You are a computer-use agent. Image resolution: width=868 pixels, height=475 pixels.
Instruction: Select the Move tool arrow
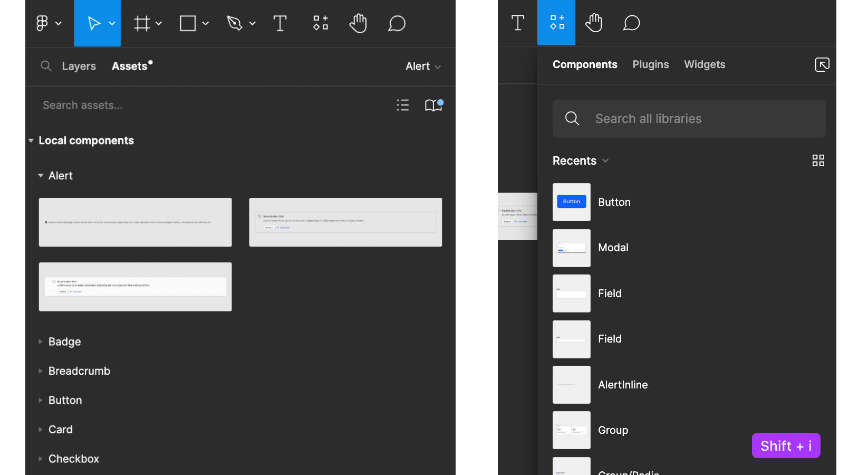point(94,23)
